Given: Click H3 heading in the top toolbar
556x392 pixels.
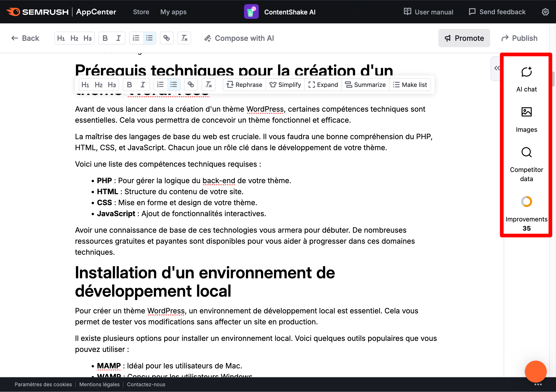Looking at the screenshot, I should coord(87,38).
